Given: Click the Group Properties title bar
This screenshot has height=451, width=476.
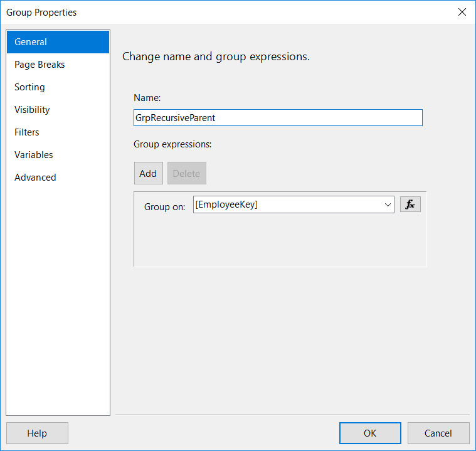Looking at the screenshot, I should (x=188, y=12).
